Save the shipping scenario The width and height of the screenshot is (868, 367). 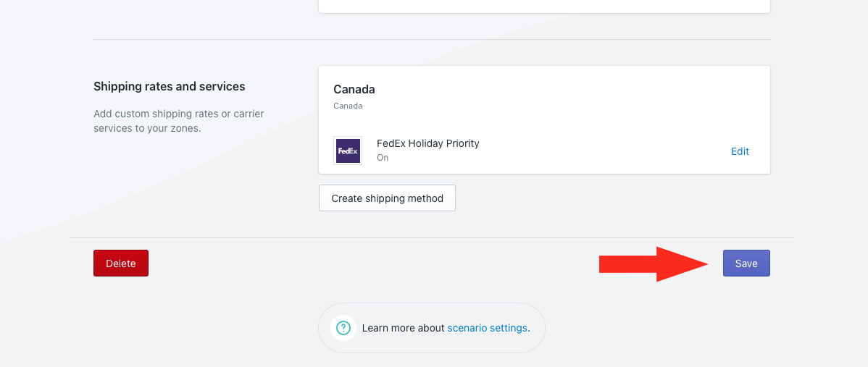[x=746, y=263]
